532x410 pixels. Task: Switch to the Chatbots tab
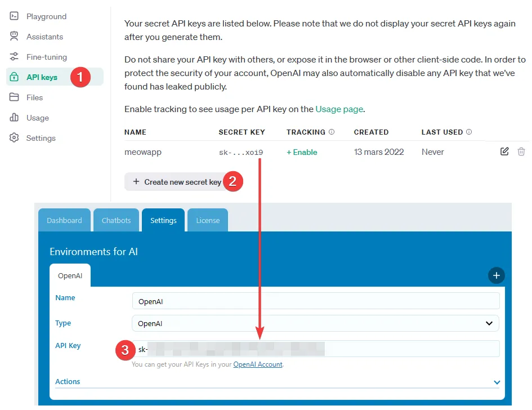coord(116,220)
